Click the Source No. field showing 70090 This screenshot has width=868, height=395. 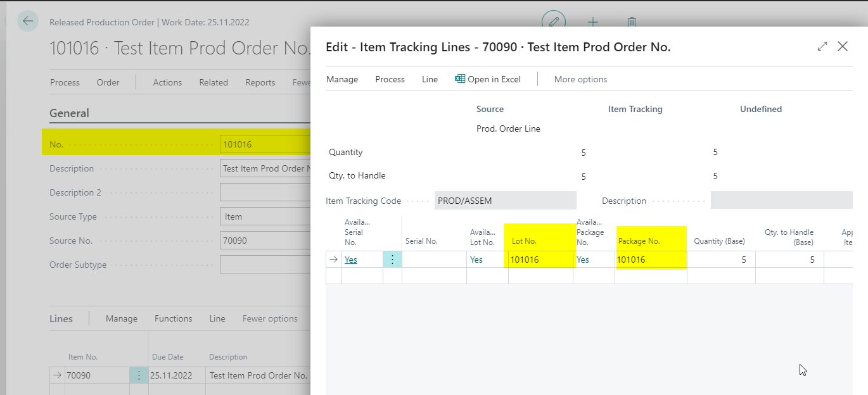point(265,241)
